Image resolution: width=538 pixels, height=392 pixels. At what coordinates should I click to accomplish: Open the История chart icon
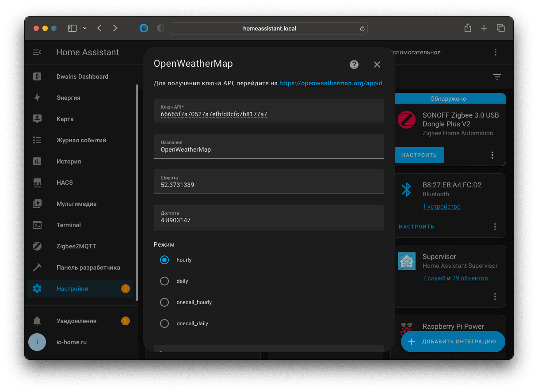pyautogui.click(x=37, y=161)
